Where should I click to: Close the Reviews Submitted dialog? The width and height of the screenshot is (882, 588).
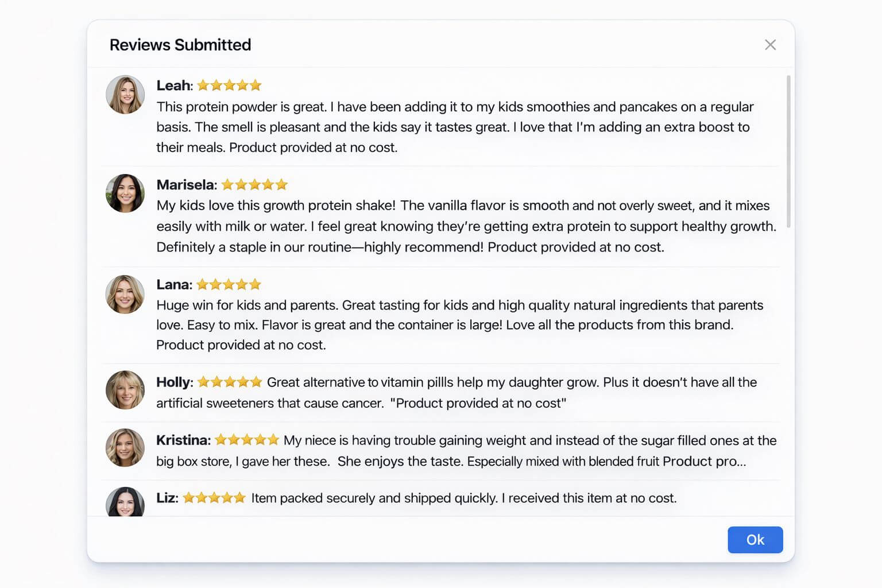click(770, 44)
